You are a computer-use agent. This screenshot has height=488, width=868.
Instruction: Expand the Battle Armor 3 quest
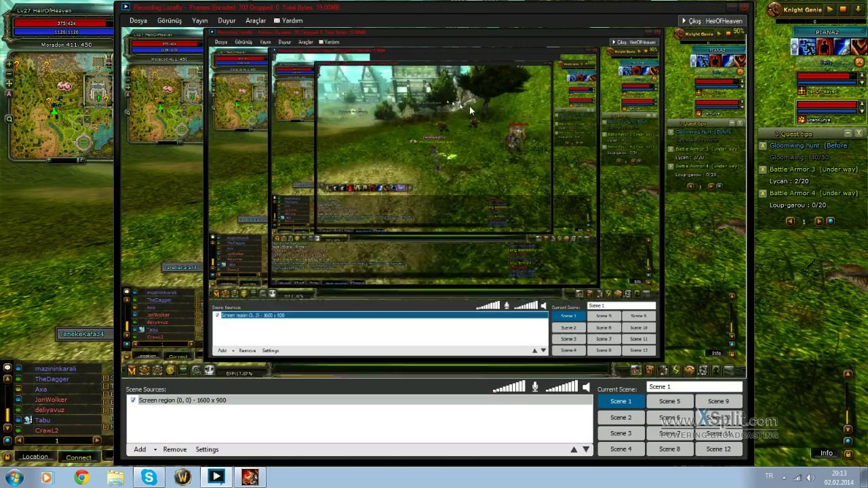click(x=763, y=169)
